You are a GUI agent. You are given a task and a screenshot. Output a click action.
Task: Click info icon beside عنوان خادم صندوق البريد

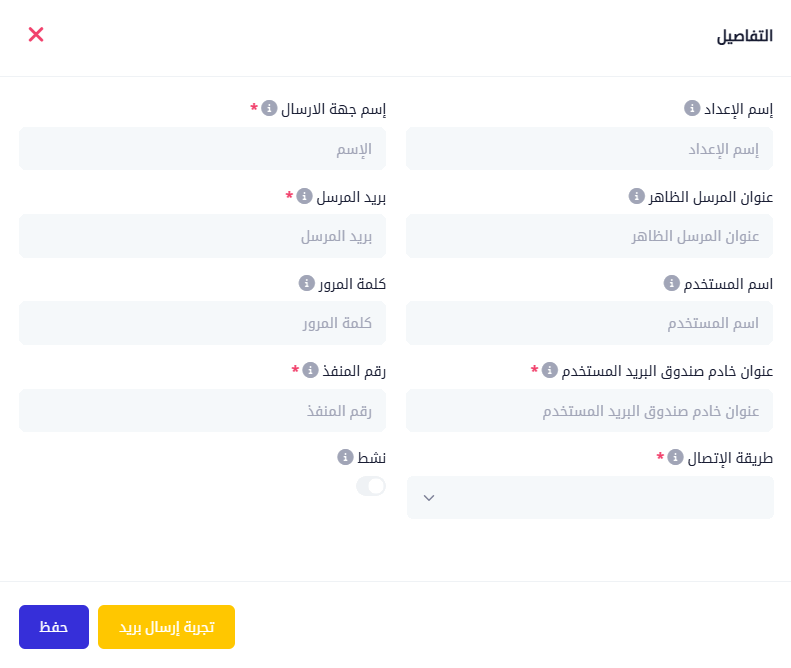[549, 370]
